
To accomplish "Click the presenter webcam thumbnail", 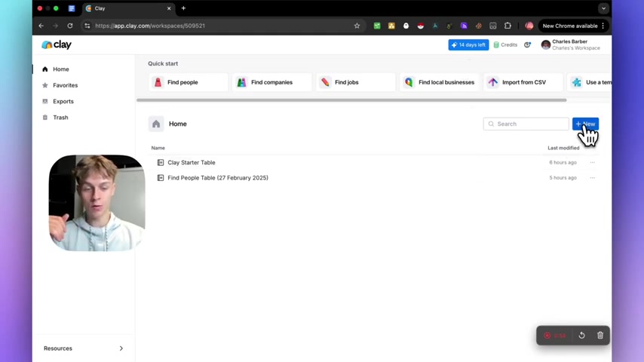I will [97, 203].
